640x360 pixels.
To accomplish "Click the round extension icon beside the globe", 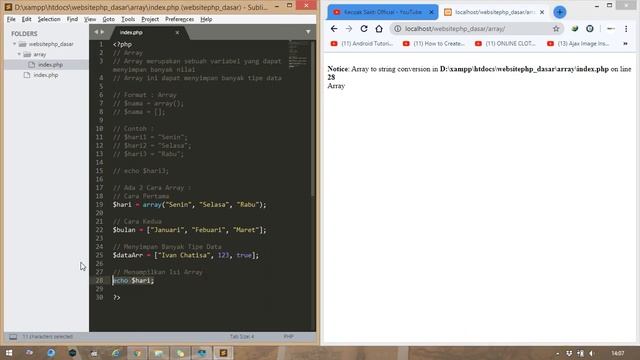I will [x=589, y=29].
